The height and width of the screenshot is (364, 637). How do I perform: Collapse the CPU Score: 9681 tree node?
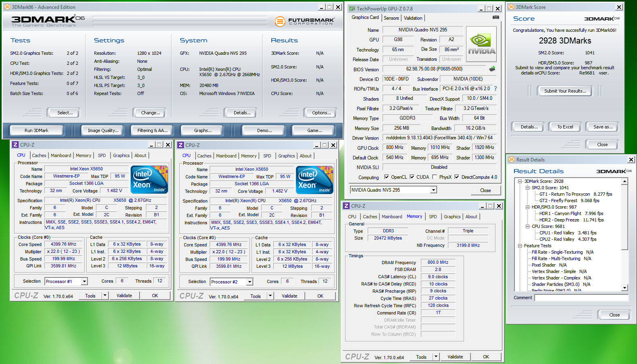[x=527, y=226]
